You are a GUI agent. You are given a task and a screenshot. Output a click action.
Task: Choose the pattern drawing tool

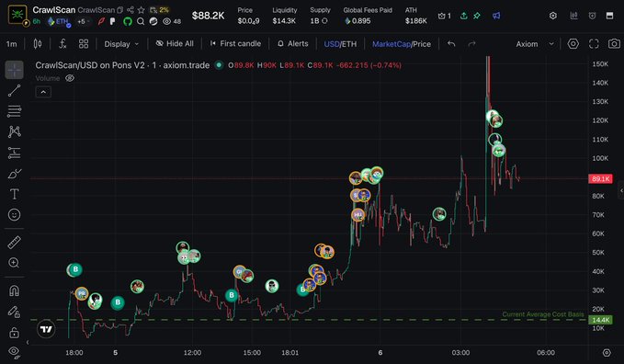coord(14,131)
